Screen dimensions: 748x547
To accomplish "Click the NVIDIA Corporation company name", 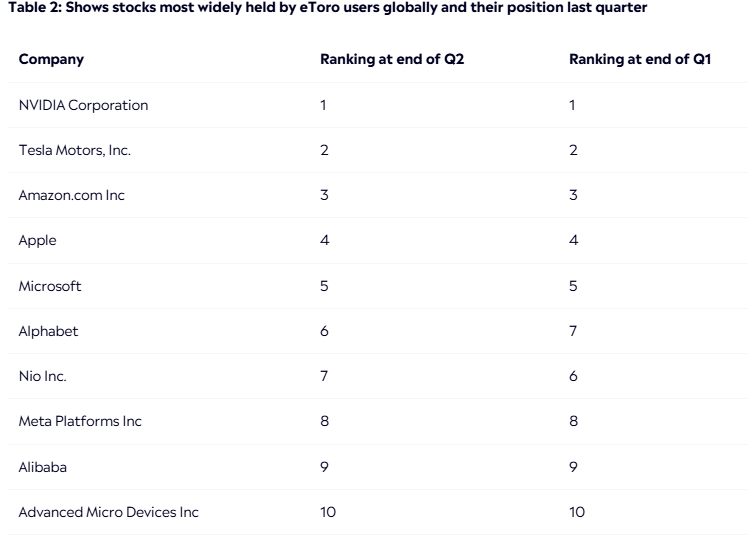I will click(x=83, y=105).
